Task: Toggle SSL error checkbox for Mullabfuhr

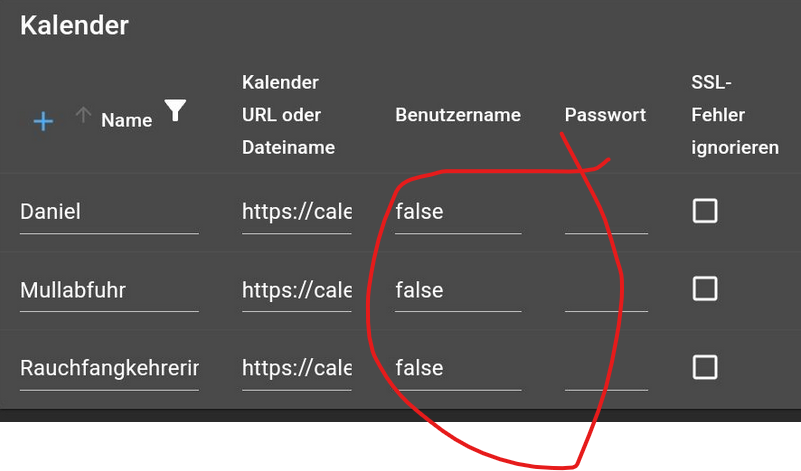Action: [x=705, y=289]
